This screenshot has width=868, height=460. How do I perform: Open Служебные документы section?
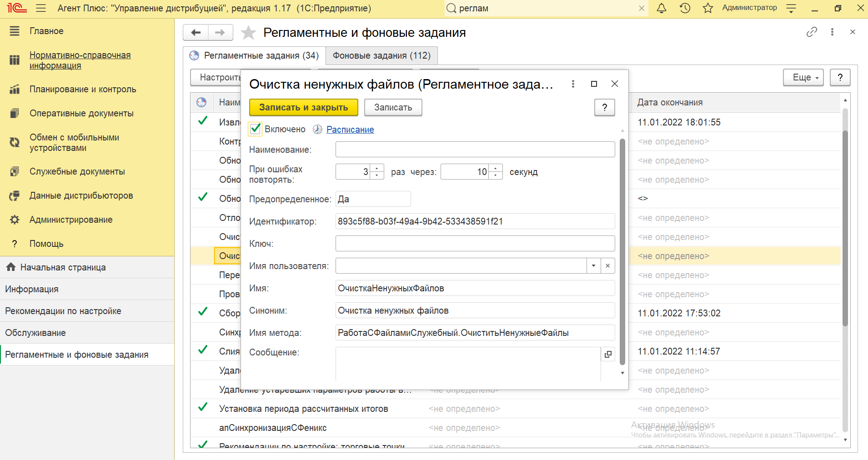[x=87, y=171]
